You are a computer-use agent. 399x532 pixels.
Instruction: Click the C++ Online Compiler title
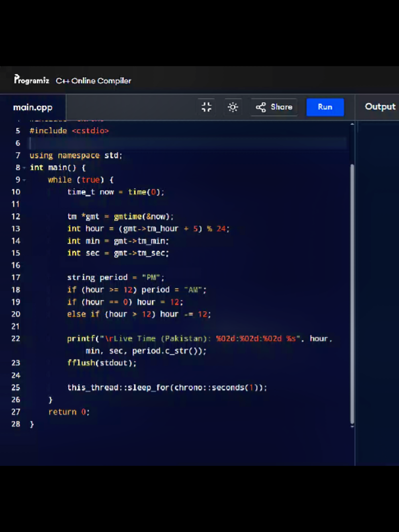tap(93, 81)
